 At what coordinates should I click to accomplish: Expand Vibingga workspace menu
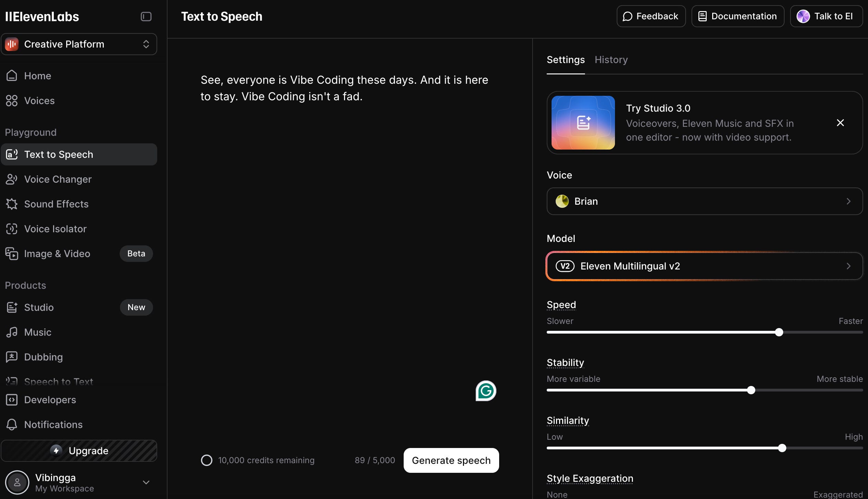point(146,482)
